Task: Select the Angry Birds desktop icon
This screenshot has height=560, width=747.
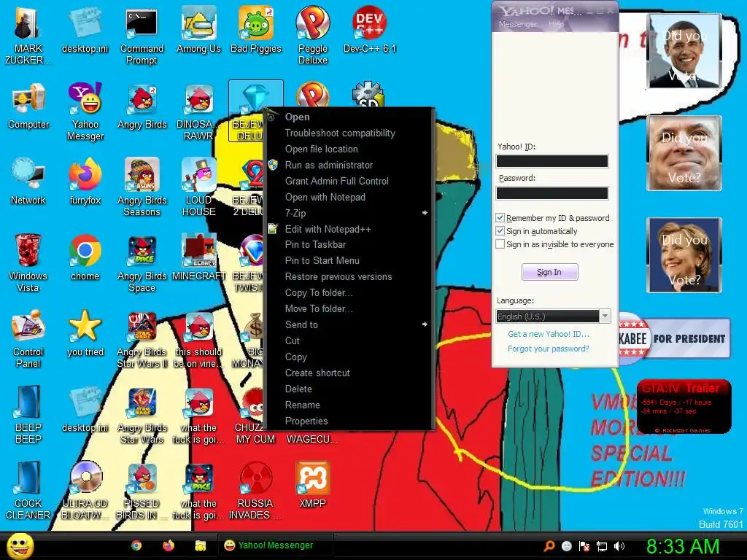Action: point(142,106)
